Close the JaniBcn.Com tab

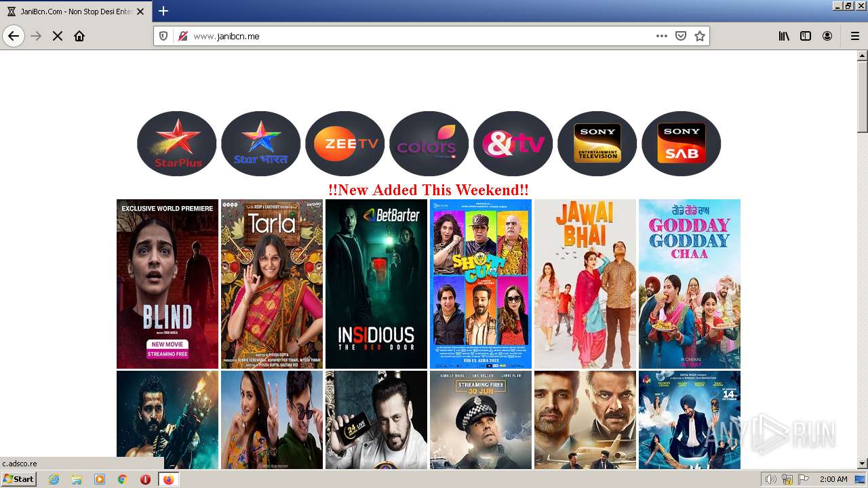point(140,12)
